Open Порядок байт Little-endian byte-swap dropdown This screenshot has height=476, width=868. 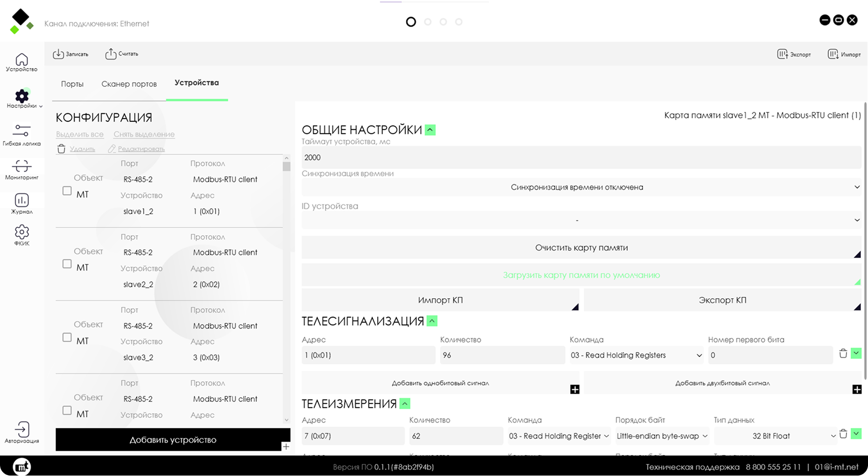pos(662,436)
